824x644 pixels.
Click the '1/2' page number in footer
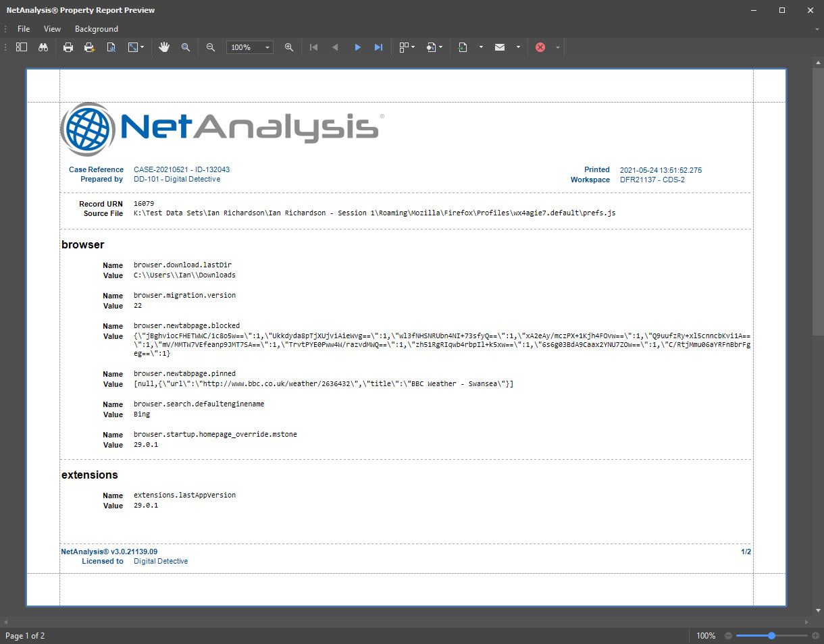point(746,552)
